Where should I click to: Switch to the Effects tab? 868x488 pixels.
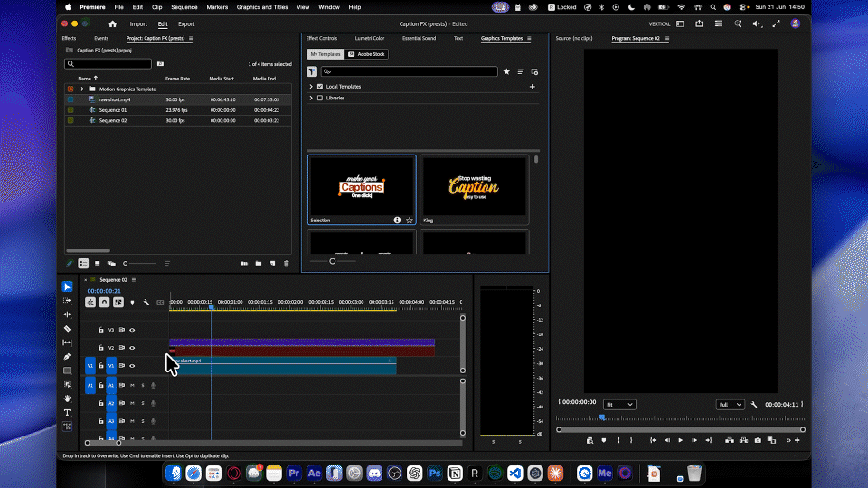70,38
